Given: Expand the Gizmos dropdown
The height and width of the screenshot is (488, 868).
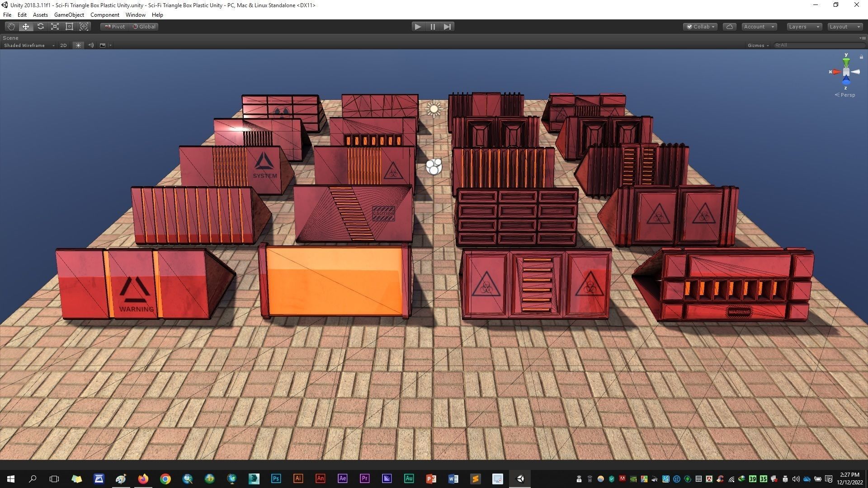Looking at the screenshot, I should [x=758, y=45].
